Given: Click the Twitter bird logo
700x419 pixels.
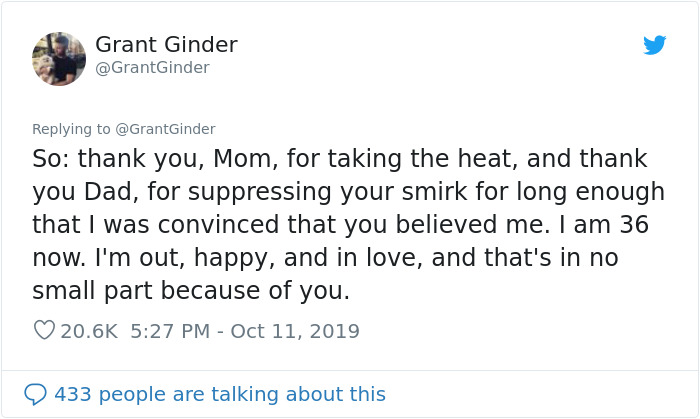Looking at the screenshot, I should coord(654,45).
